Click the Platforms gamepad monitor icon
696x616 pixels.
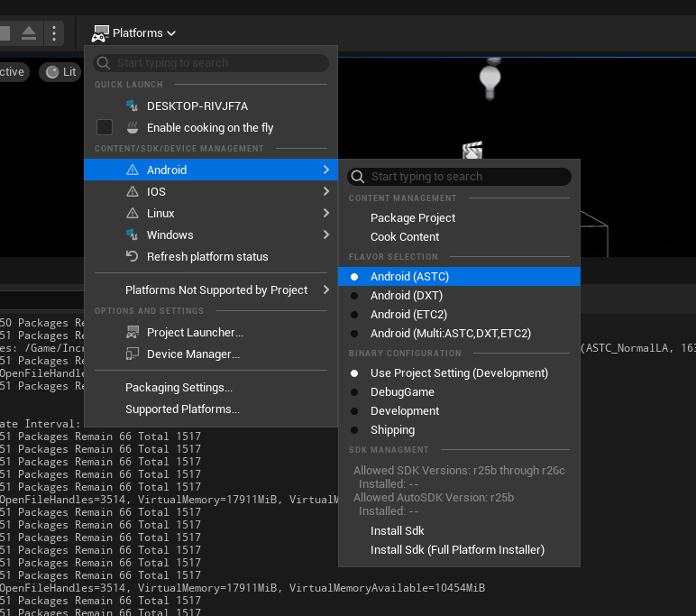click(x=100, y=33)
